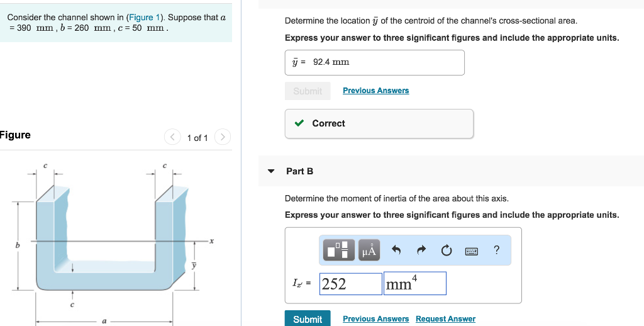Go to previous figure arrow
644x326 pixels.
(172, 137)
